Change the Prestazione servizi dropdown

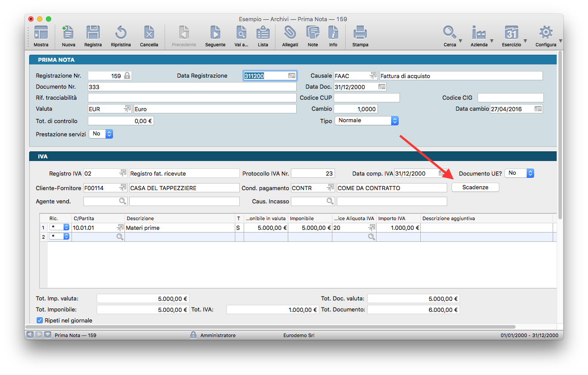[x=101, y=134]
